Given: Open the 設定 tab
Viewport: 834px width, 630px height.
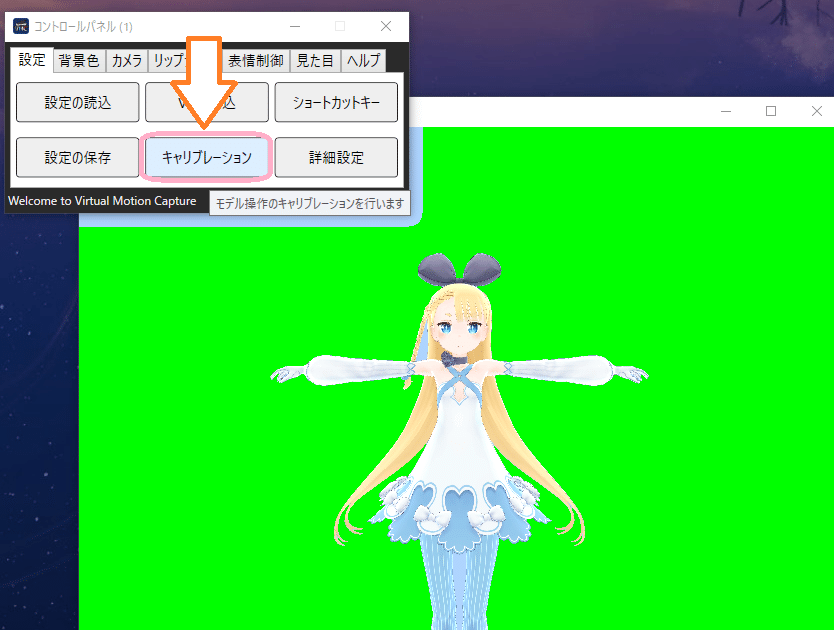Looking at the screenshot, I should (32, 60).
